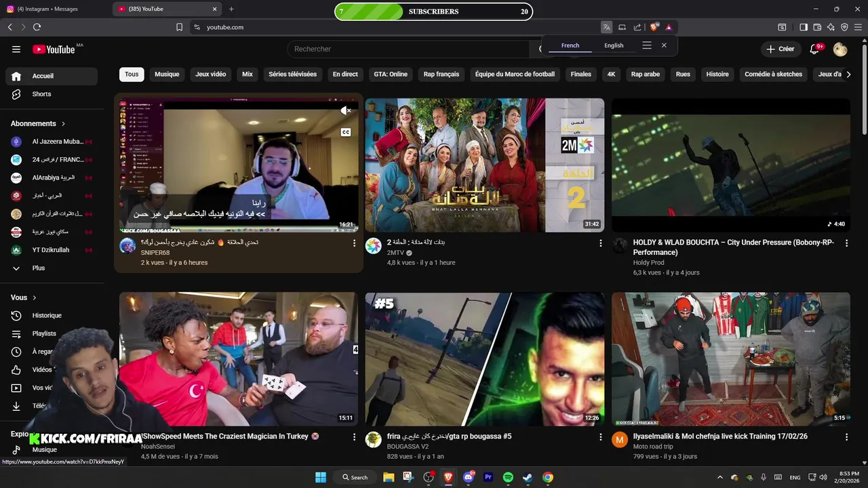
Task: Select the Histoire filter chip
Action: [717, 75]
